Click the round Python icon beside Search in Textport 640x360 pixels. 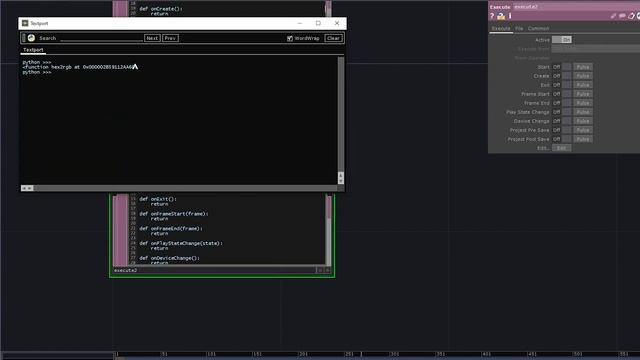point(31,38)
